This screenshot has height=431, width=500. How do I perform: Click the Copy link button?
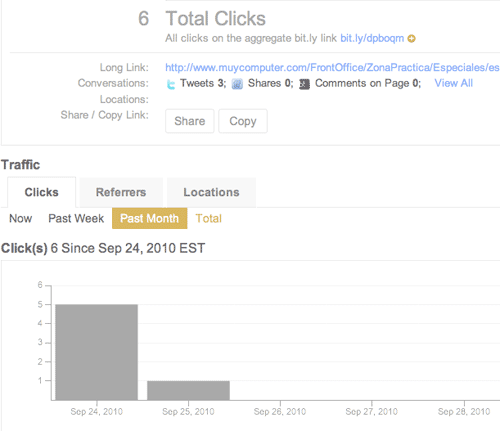pos(243,121)
